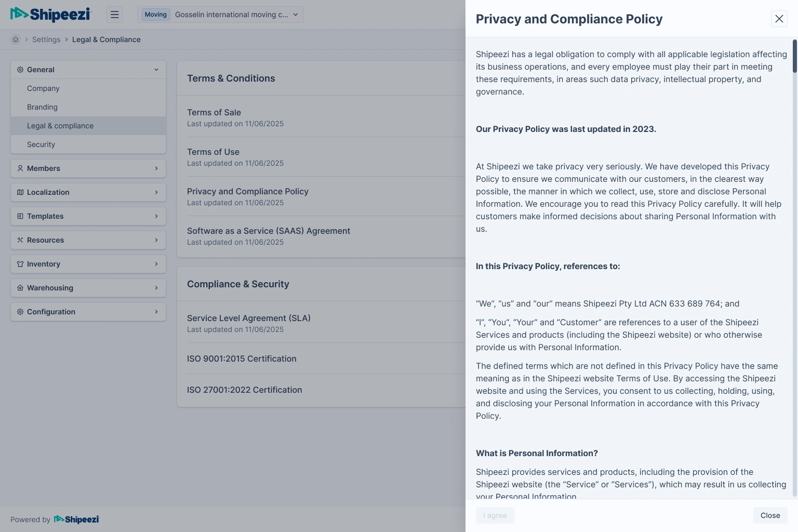This screenshot has width=798, height=532.
Task: Click the Configuration gear icon
Action: (x=20, y=312)
